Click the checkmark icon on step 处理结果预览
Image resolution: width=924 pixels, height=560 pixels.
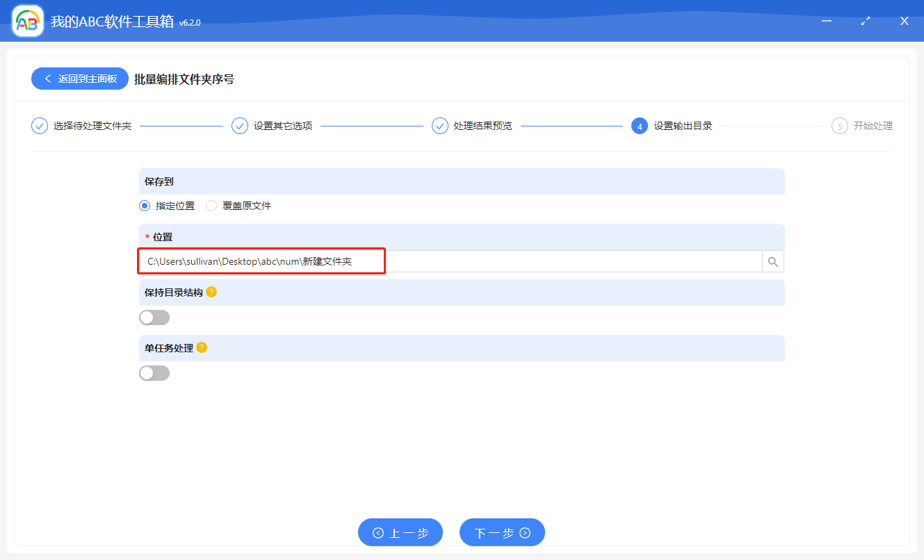tap(440, 126)
